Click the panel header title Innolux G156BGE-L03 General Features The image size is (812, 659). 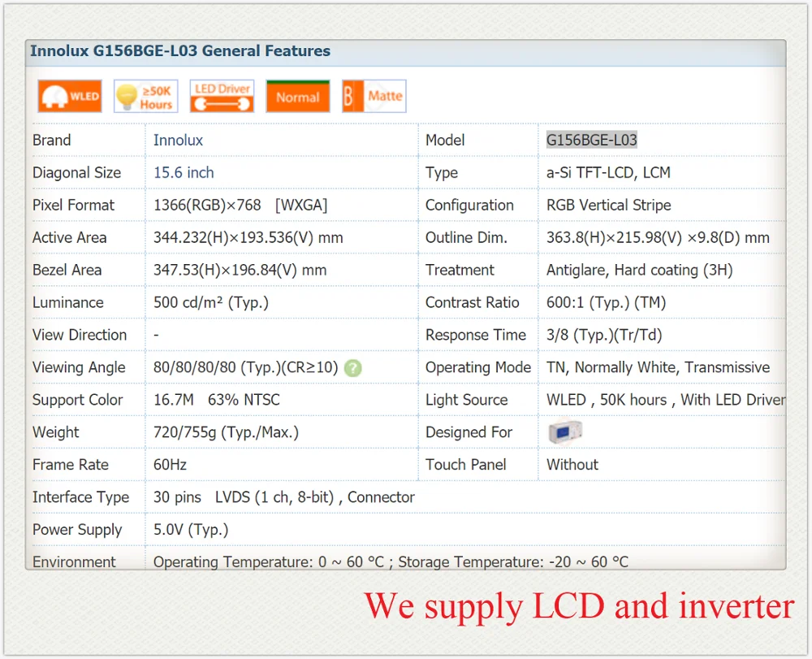[x=180, y=50]
